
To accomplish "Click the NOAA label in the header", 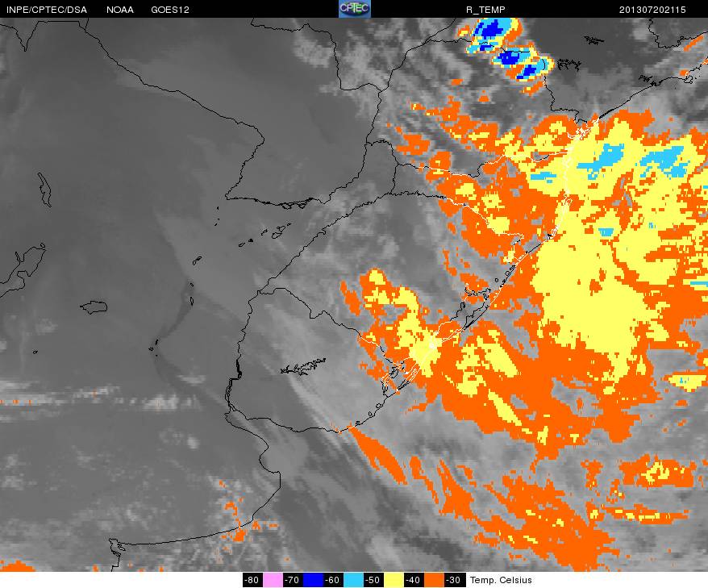I will (x=120, y=10).
